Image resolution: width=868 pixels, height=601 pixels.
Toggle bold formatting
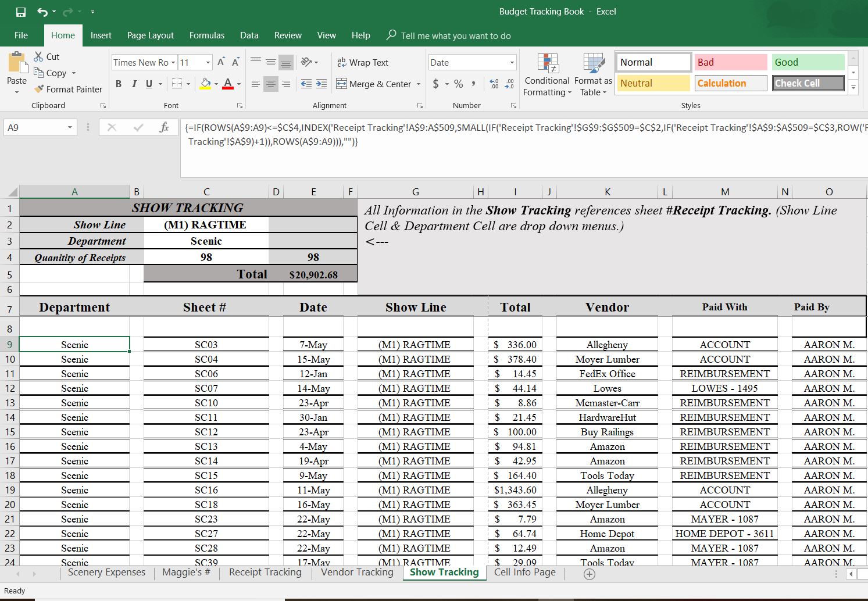coord(118,84)
